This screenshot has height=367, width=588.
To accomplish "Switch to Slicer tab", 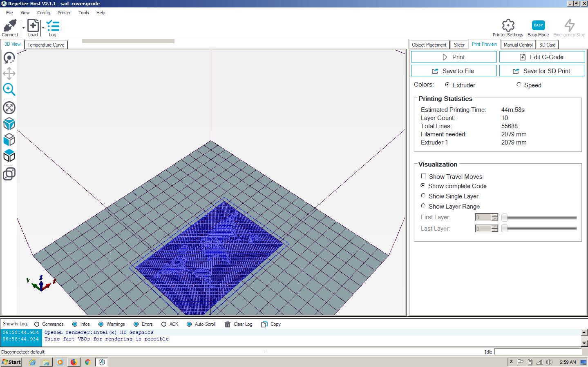I will click(459, 45).
